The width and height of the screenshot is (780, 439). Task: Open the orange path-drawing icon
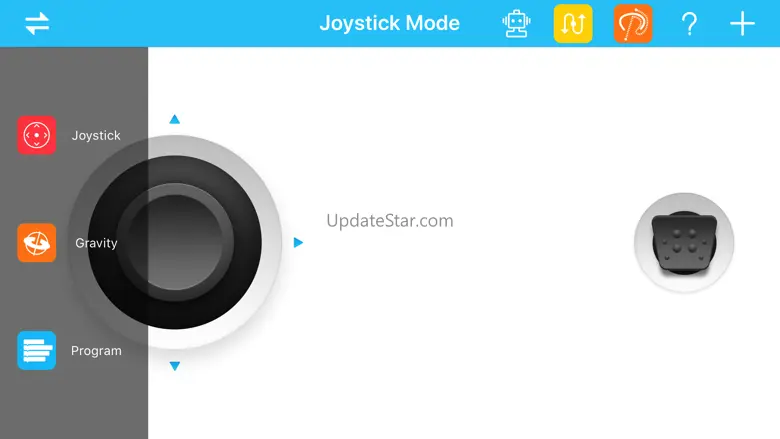[x=633, y=23]
